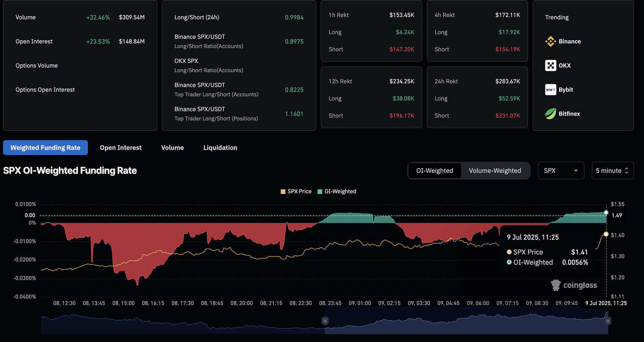This screenshot has width=644, height=342.
Task: Click the OKX logo icon
Action: tap(551, 65)
